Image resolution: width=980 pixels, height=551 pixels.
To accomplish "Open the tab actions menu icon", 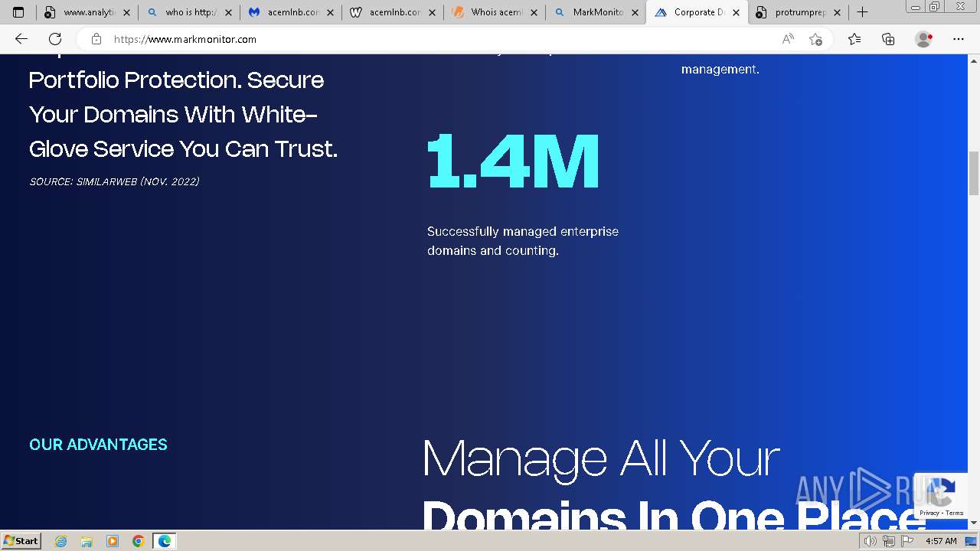I will (18, 12).
